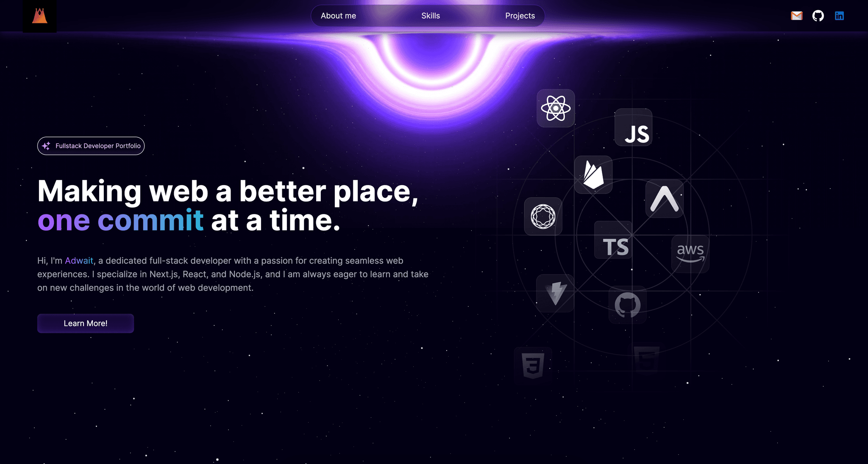Click the Learn More button
868x464 pixels.
point(86,323)
